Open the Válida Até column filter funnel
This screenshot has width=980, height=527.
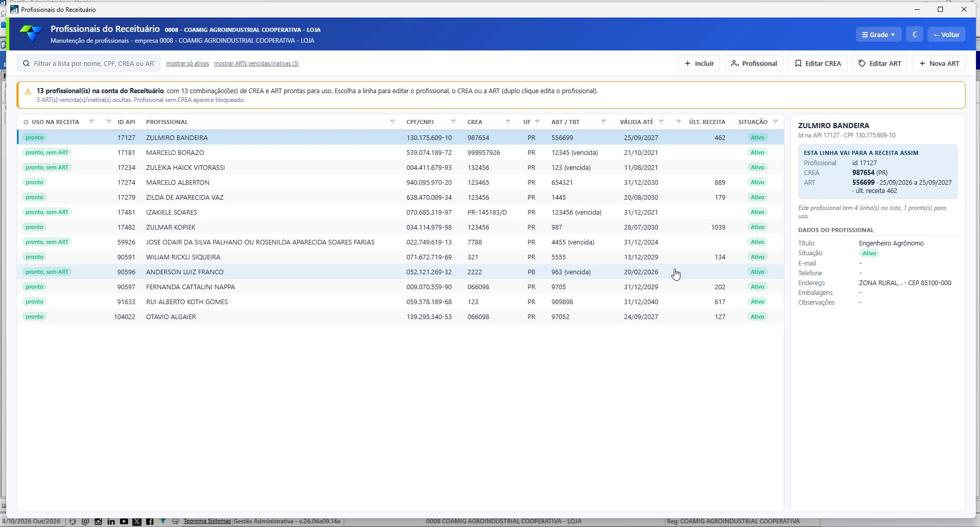coord(661,122)
